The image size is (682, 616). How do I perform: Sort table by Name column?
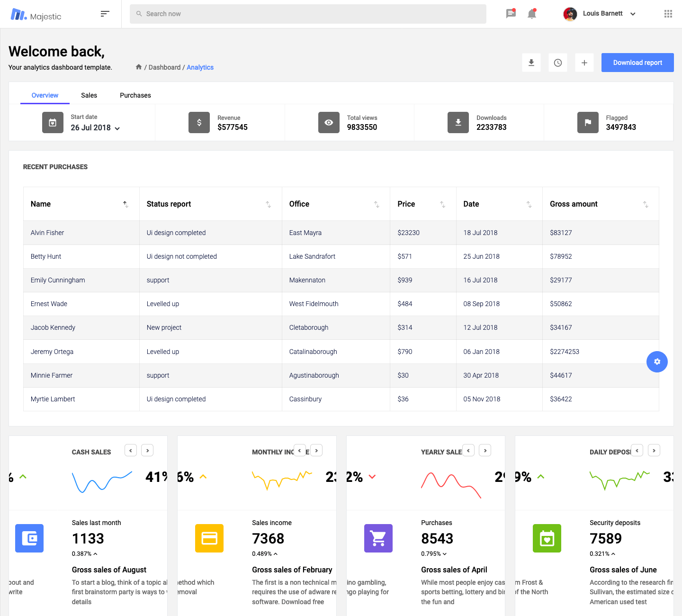[x=126, y=204]
